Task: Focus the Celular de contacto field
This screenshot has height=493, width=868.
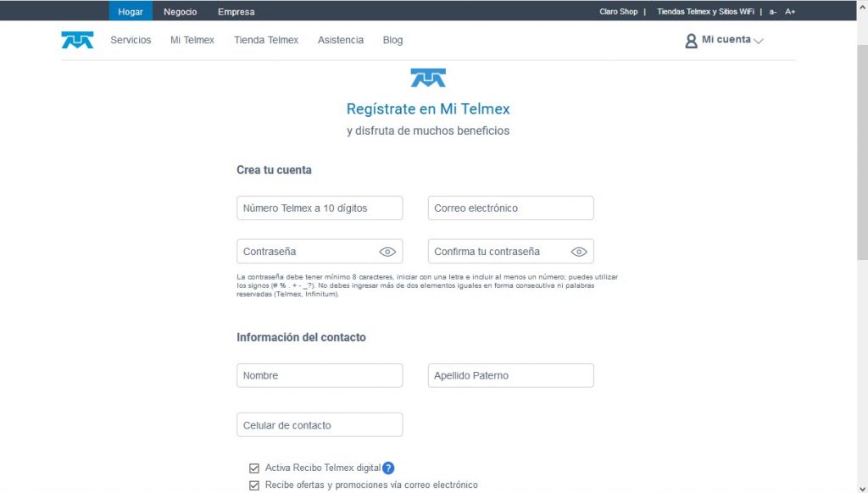Action: 320,425
